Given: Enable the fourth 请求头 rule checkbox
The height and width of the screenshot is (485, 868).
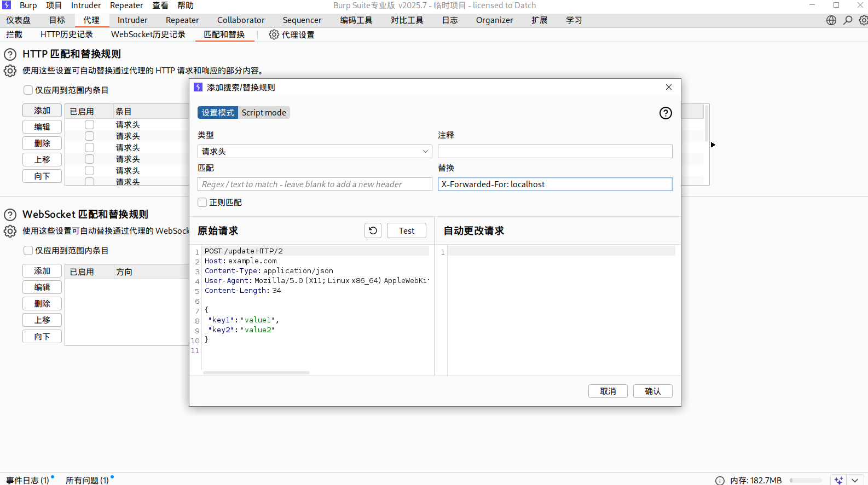Looking at the screenshot, I should pos(89,159).
